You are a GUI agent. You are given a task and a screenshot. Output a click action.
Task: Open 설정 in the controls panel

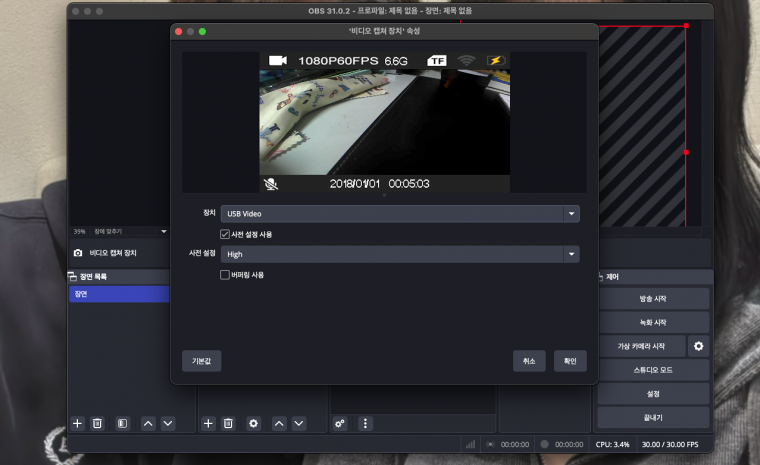click(x=653, y=393)
